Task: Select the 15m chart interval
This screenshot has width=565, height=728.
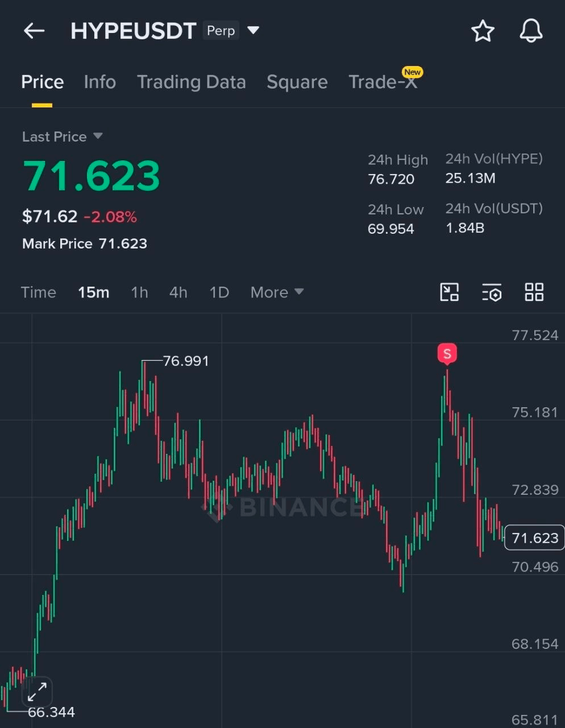Action: click(x=93, y=292)
